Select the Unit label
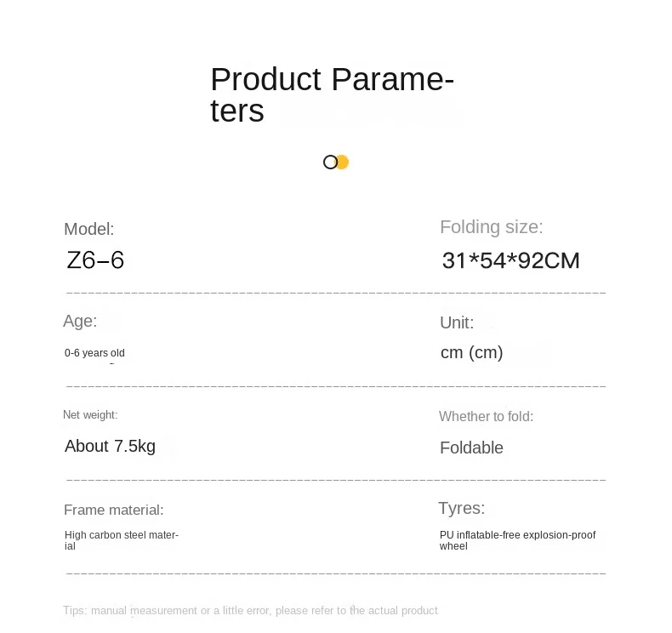Screen dimensions: 672x633 click(457, 322)
